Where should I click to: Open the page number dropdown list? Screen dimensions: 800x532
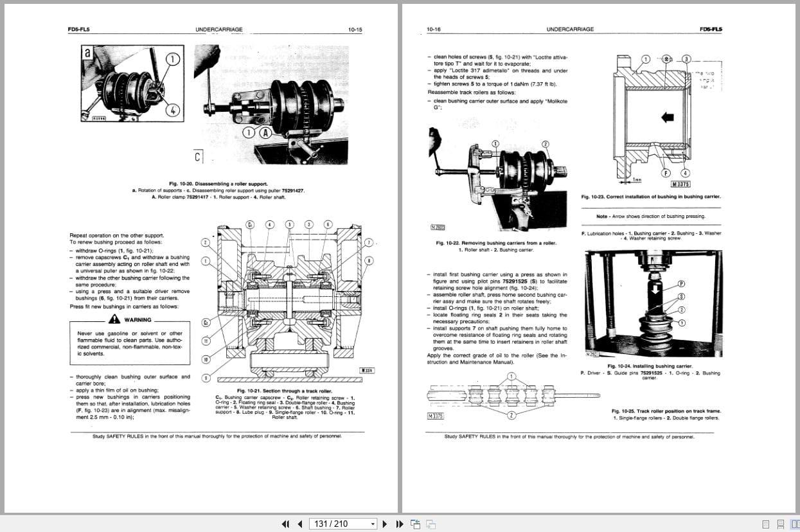click(x=373, y=524)
